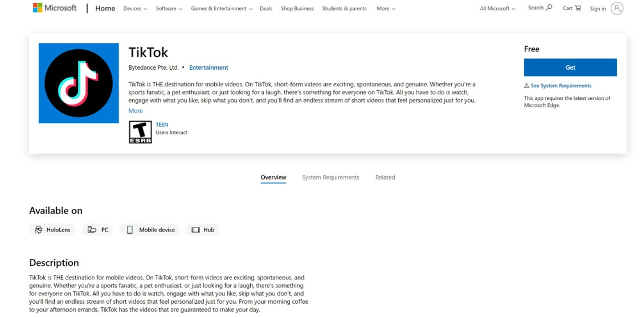The image size is (644, 317).
Task: Expand the Games & Entertainment menu
Action: click(222, 9)
